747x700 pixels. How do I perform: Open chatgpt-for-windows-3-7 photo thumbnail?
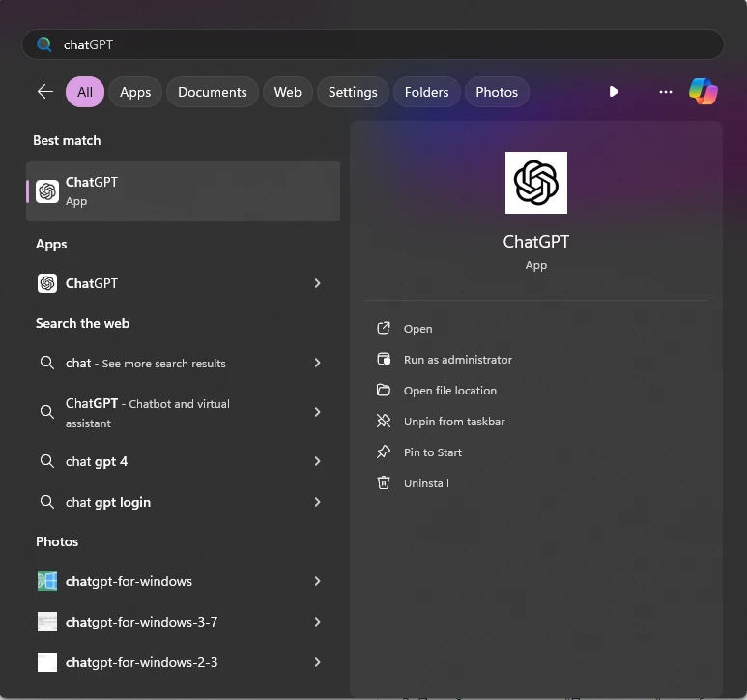(47, 622)
